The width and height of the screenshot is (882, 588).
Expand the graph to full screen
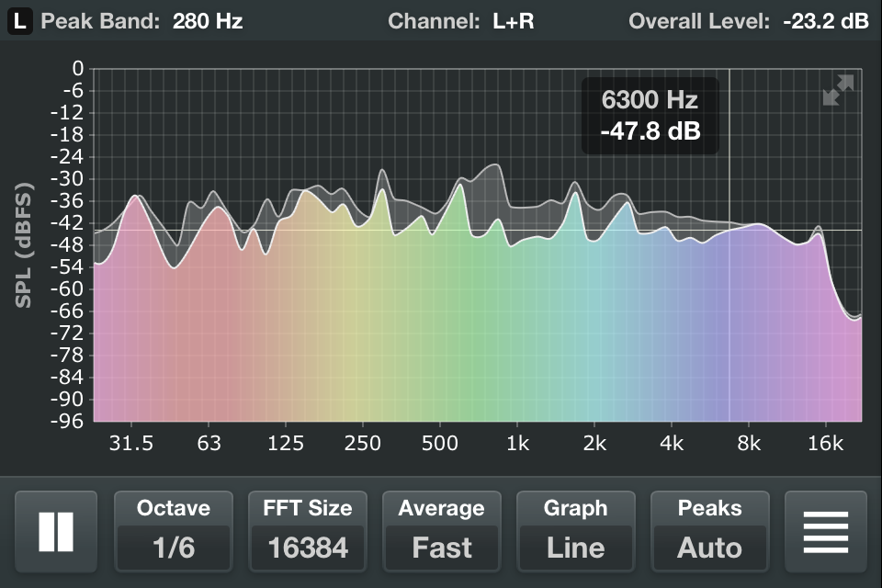[x=838, y=90]
